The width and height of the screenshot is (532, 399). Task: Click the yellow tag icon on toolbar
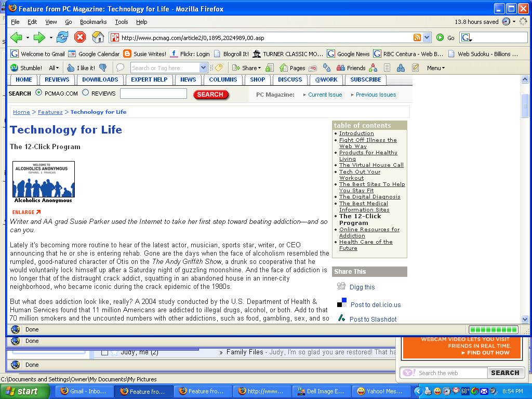pyautogui.click(x=219, y=68)
